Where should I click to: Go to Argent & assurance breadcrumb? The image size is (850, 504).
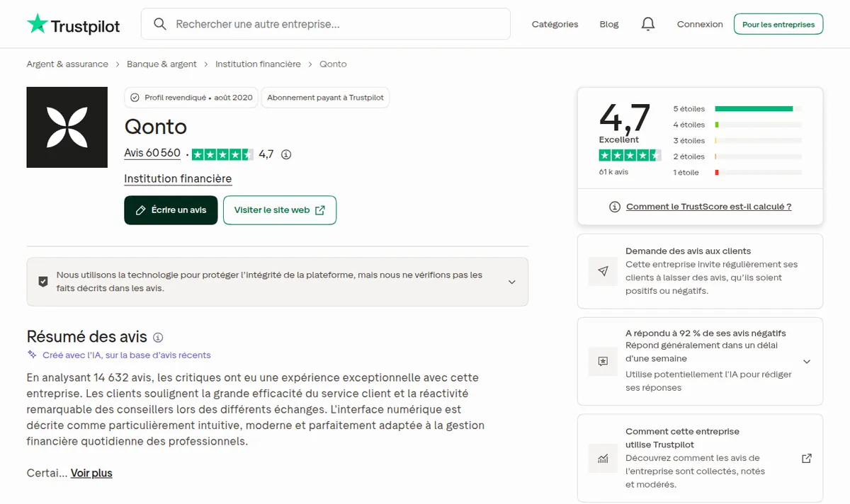coord(67,64)
